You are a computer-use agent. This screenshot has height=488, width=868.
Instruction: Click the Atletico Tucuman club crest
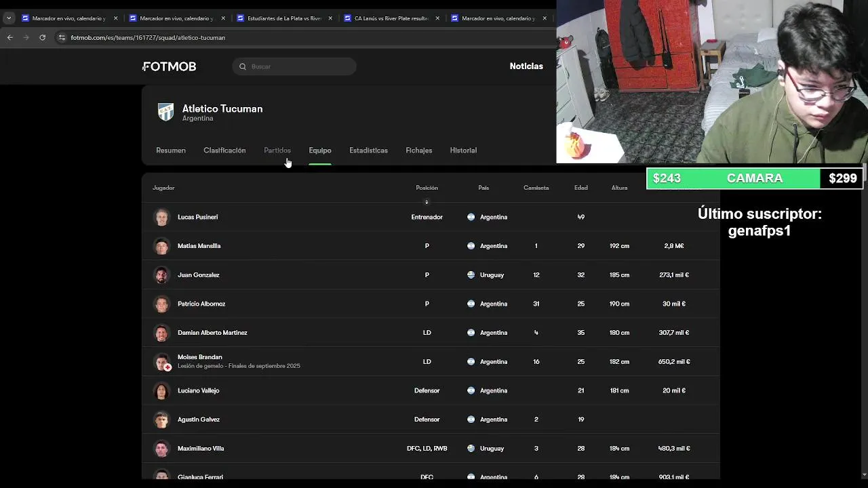tap(165, 112)
